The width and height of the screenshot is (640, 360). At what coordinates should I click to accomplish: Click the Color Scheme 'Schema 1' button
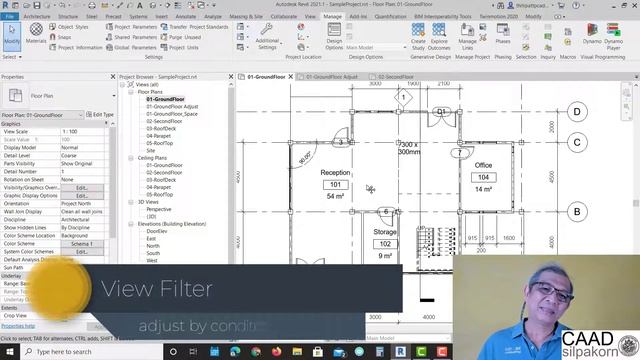coord(82,244)
